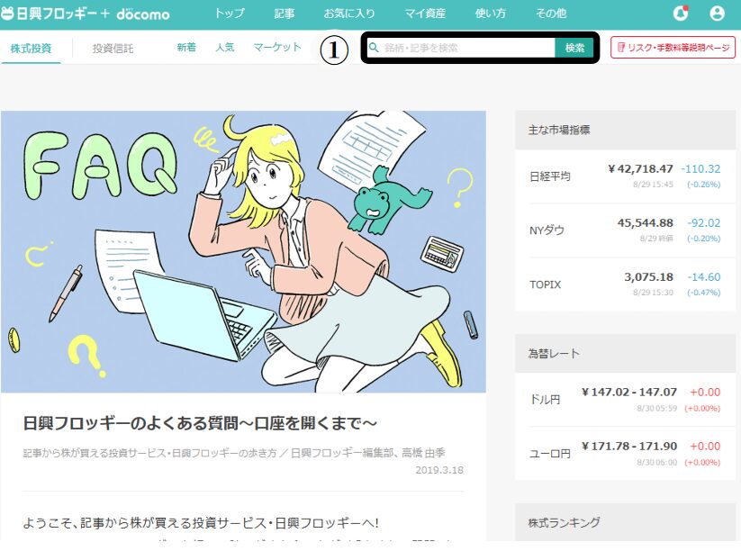The height and width of the screenshot is (560, 741).
Task: Open the マーケット section link
Action: (277, 47)
